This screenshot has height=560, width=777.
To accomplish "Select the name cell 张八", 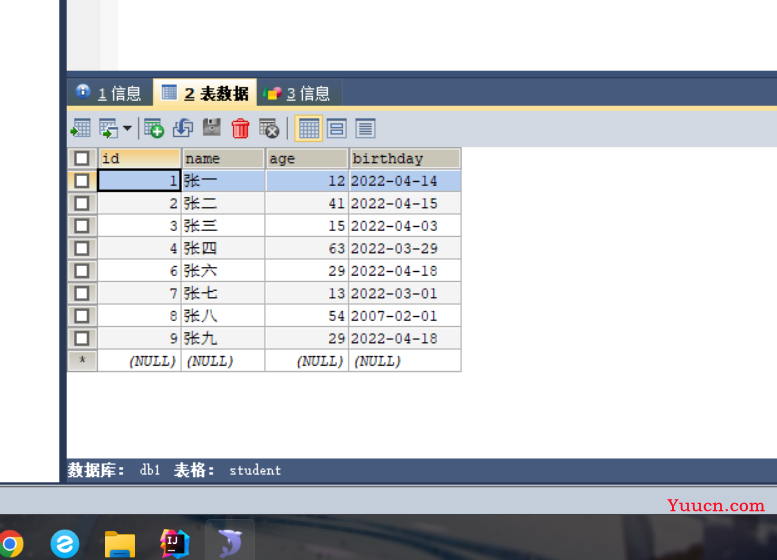I will [223, 316].
